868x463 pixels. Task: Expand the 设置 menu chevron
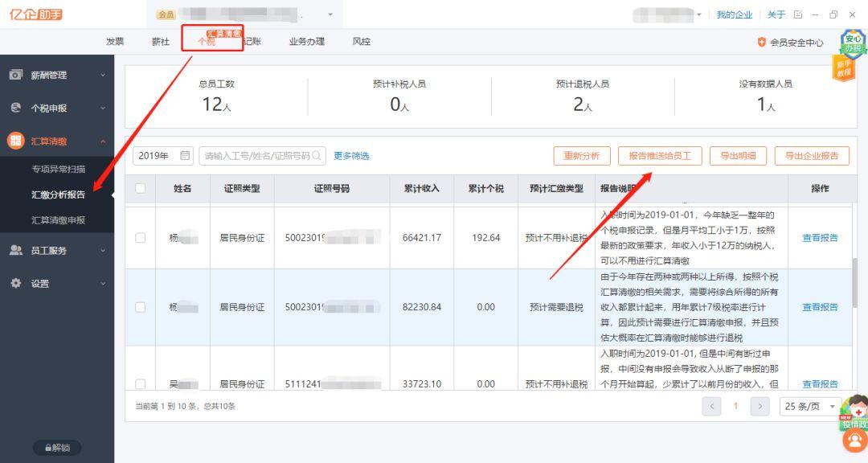(x=103, y=284)
